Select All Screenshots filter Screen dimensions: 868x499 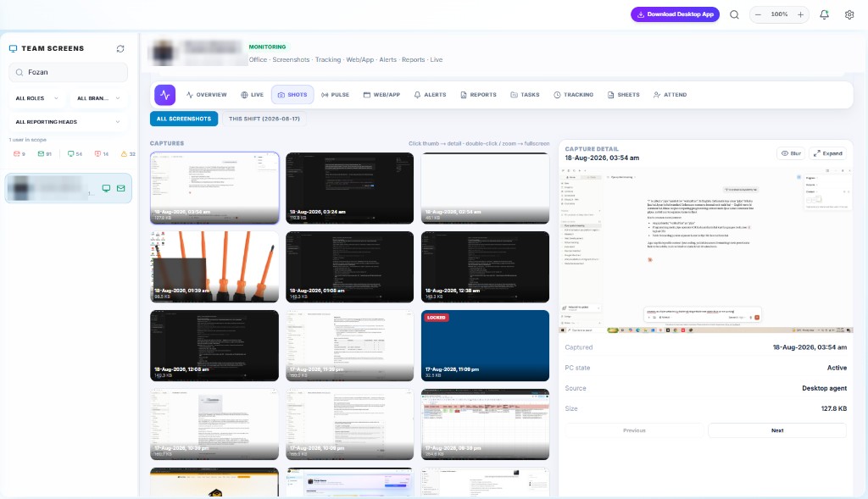[184, 119]
